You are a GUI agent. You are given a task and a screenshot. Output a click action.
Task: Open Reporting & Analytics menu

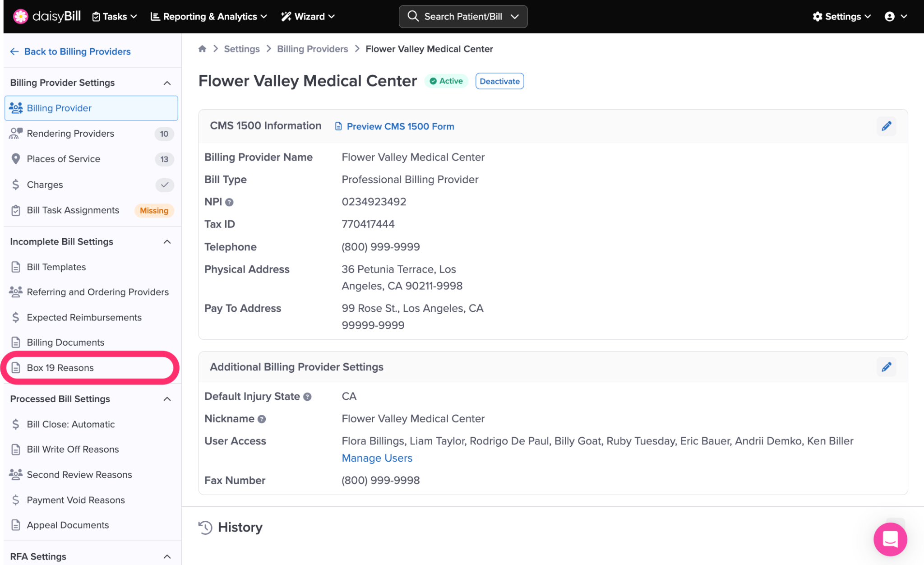pyautogui.click(x=208, y=17)
